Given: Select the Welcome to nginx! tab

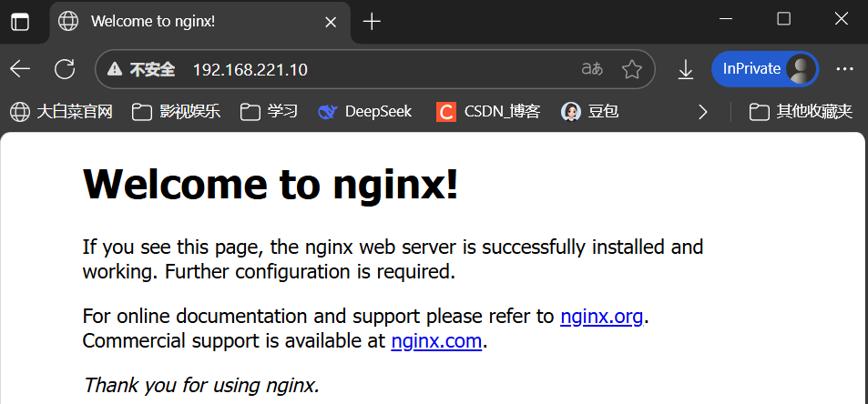Looking at the screenshot, I should 200,22.
